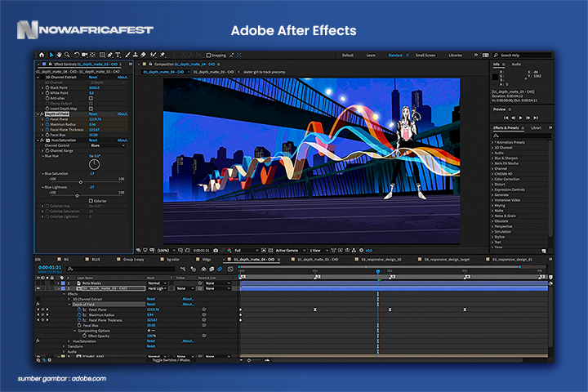Adjust the Blue Lightness slider
The width and height of the screenshot is (588, 392).
click(78, 195)
